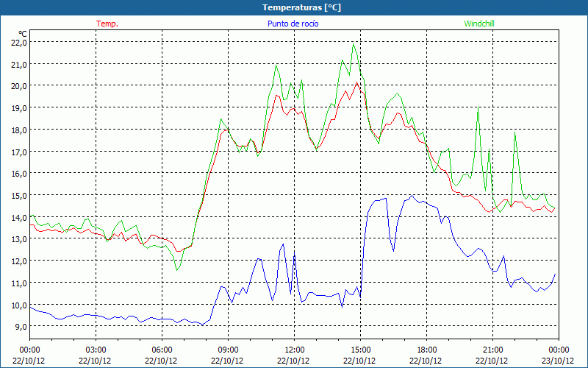Click the 23/10/12 date label

pos(558,361)
